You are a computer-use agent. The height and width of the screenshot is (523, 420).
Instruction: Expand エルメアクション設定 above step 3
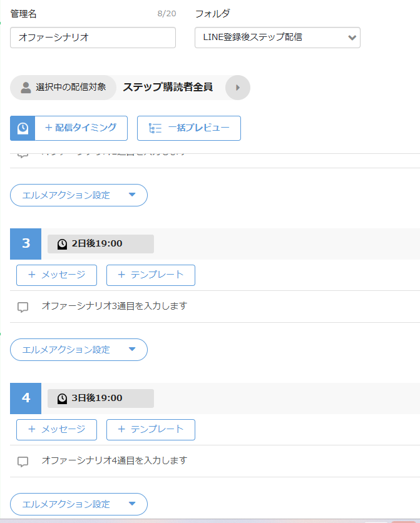(x=79, y=195)
